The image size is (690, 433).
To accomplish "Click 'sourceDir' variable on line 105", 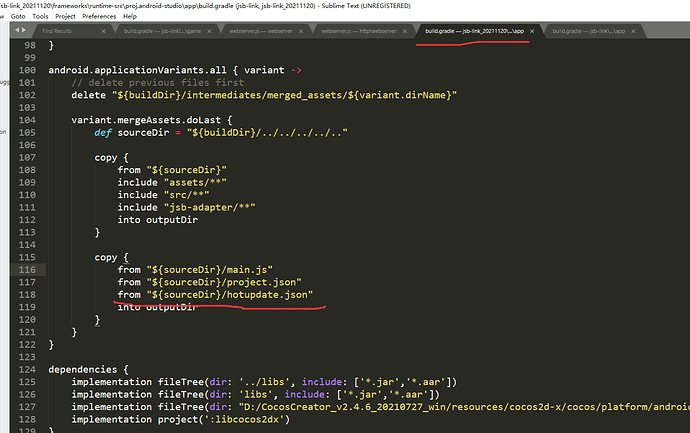I will 143,132.
